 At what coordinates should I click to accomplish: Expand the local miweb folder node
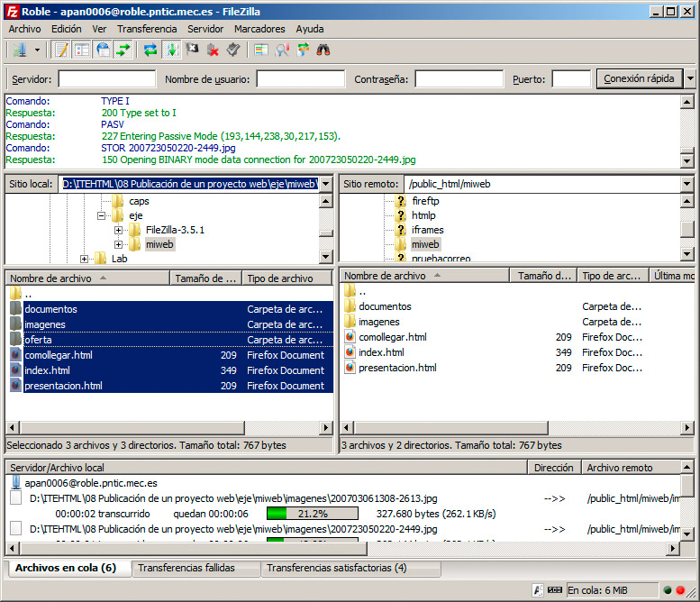pos(118,244)
